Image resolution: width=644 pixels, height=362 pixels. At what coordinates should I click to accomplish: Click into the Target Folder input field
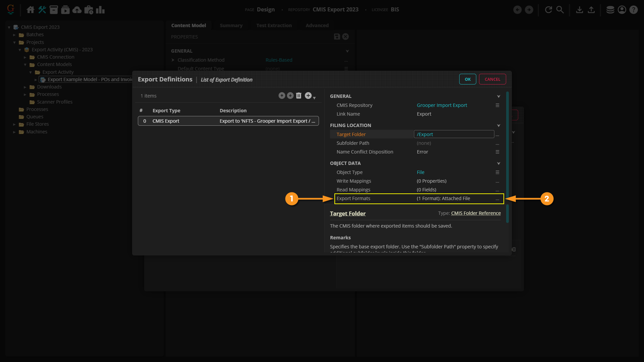453,134
